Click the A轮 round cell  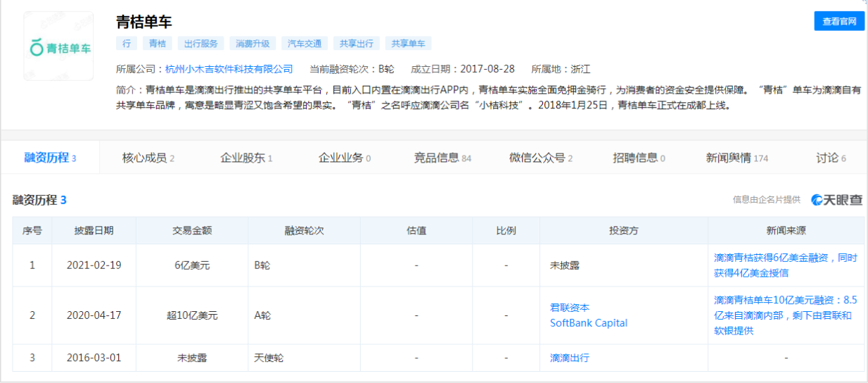coord(304,315)
